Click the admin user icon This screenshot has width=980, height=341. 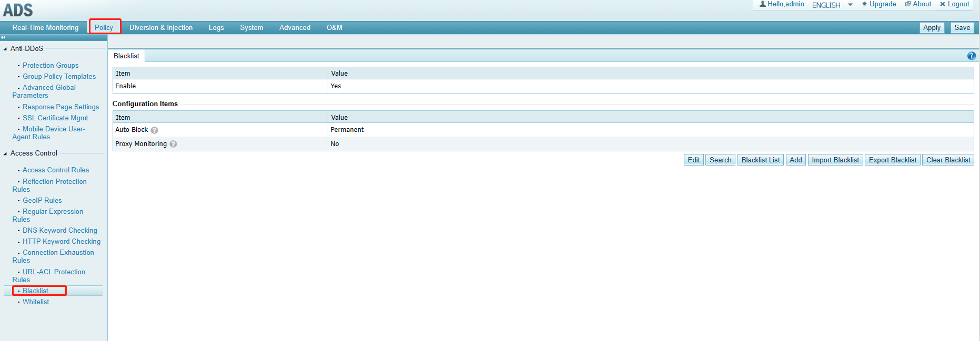[x=762, y=4]
